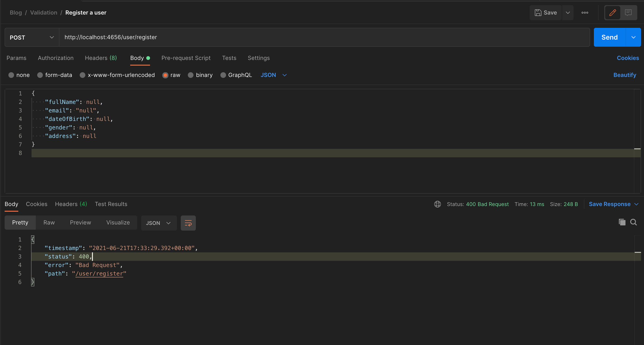Toggle line wrapping with the wrap icon
This screenshot has width=644, height=345.
point(188,223)
